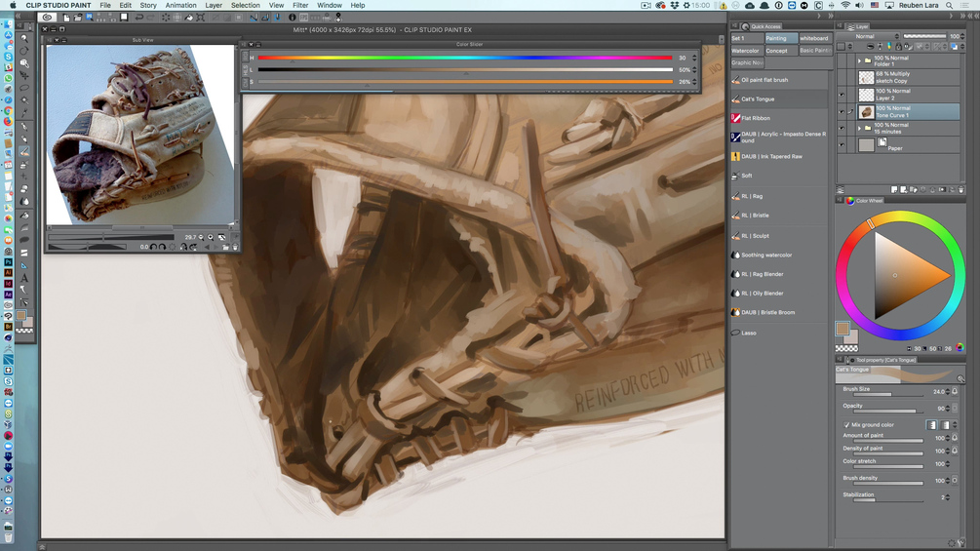Activate the Lasso tool in Quick Access

point(749,333)
